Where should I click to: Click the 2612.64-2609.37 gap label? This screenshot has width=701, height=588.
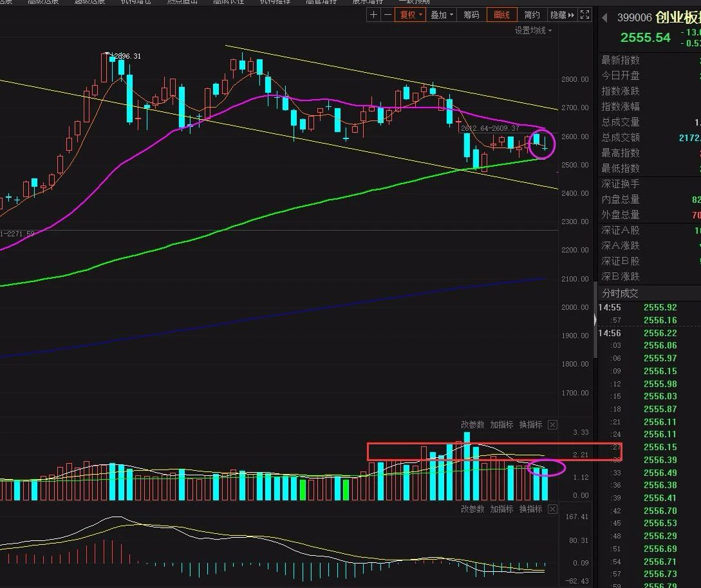pyautogui.click(x=490, y=128)
